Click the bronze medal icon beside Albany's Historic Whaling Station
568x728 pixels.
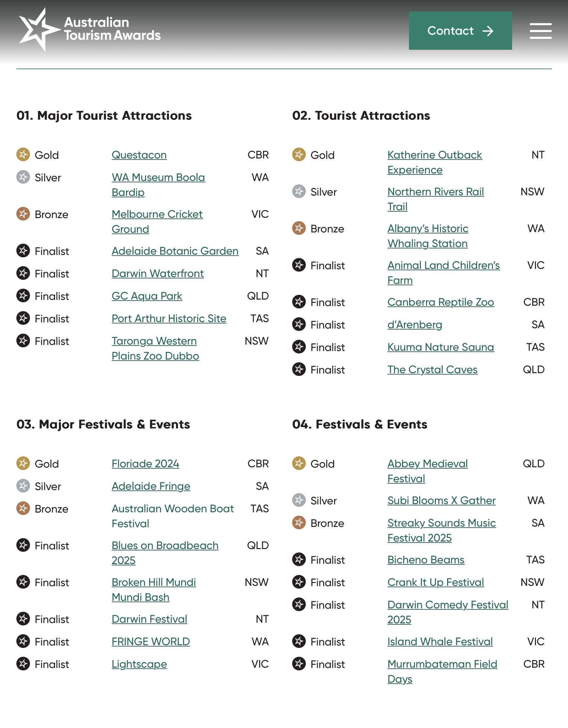coord(299,228)
